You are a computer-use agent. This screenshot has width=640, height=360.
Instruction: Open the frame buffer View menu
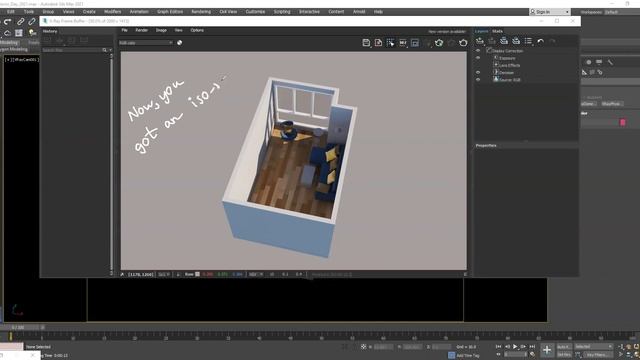(x=178, y=30)
